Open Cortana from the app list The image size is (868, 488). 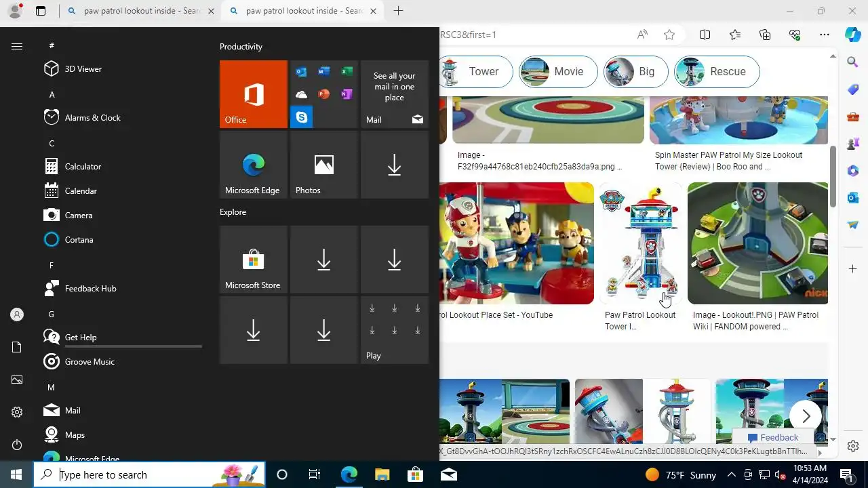click(122, 239)
